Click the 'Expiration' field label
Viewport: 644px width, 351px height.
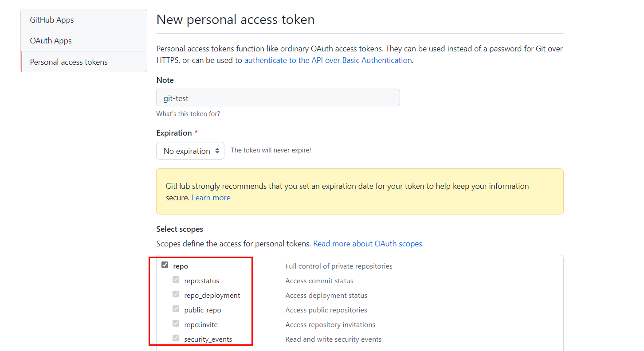[174, 133]
